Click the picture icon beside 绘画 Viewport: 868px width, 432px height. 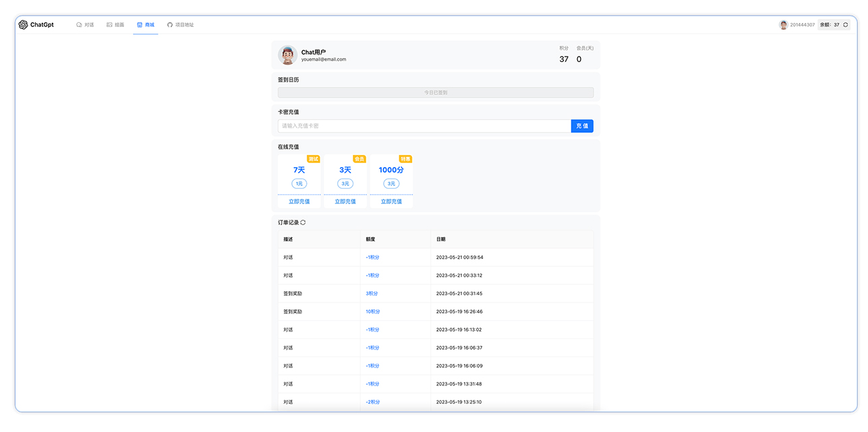(x=109, y=24)
